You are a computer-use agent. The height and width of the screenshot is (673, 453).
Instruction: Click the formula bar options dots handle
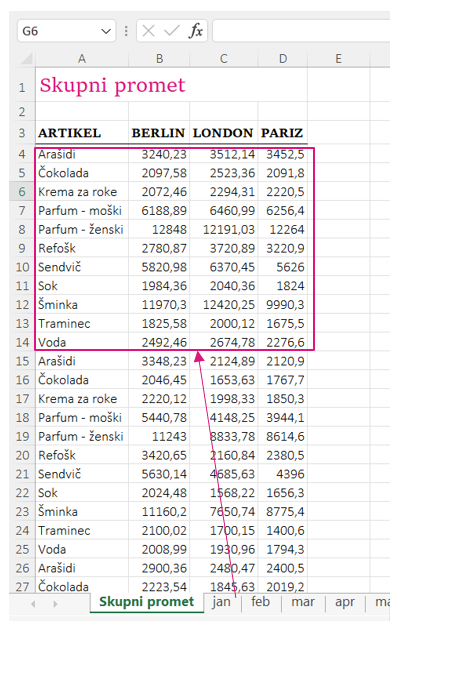[126, 31]
